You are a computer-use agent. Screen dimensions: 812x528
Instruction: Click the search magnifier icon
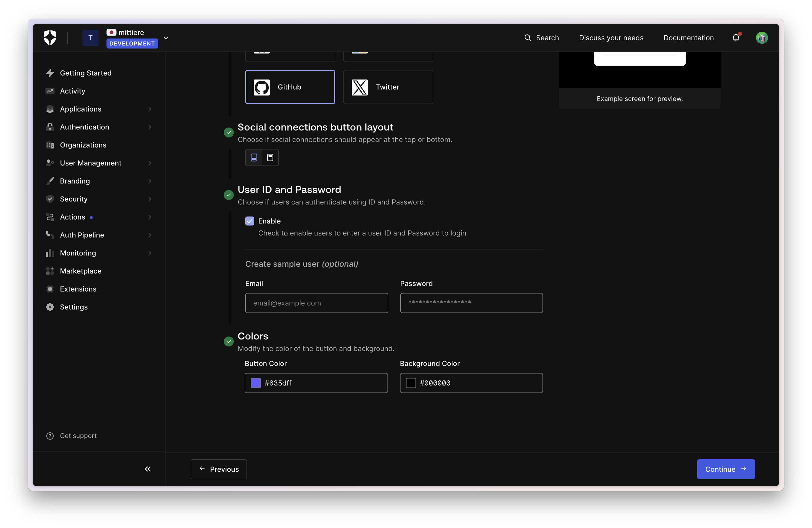[527, 38]
